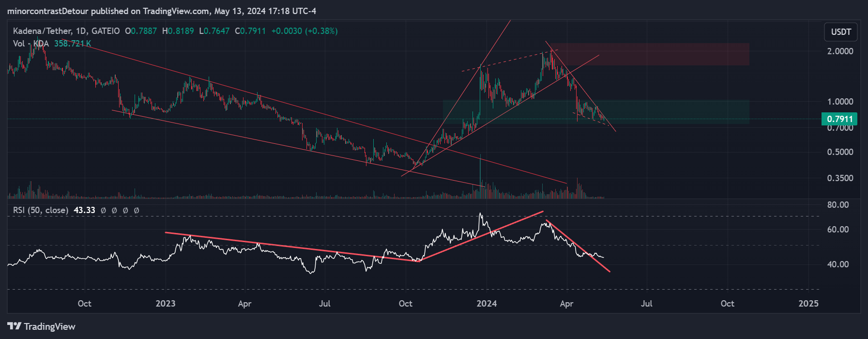Image resolution: width=868 pixels, height=339 pixels.
Task: Click the 0.3500 price axis label
Action: tap(840, 178)
